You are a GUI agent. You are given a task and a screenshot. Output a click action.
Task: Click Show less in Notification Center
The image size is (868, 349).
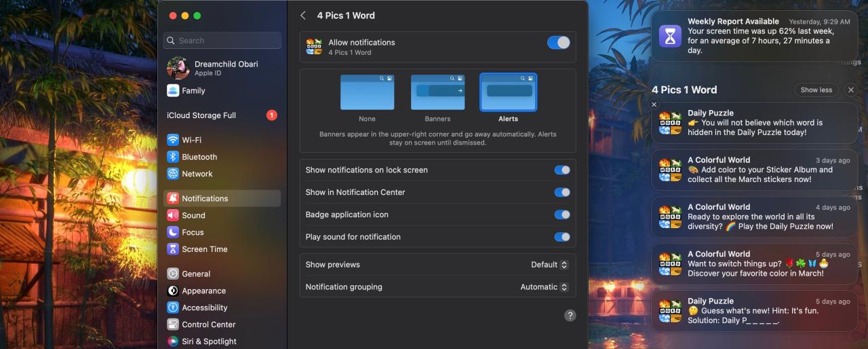coord(816,90)
